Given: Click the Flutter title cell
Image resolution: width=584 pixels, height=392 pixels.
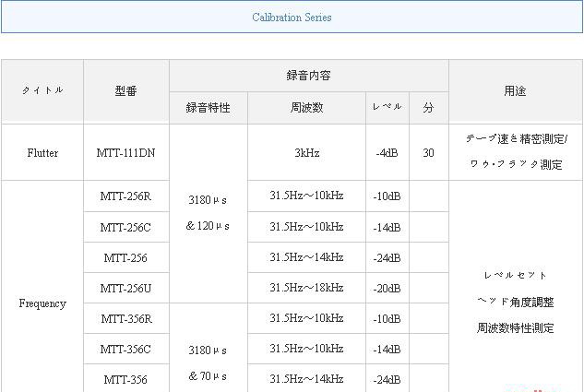Looking at the screenshot, I should pyautogui.click(x=42, y=153).
